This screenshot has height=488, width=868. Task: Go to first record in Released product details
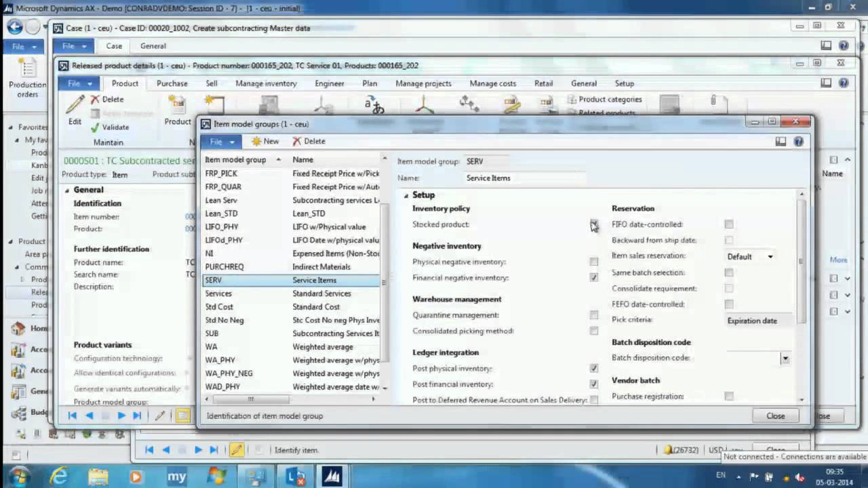pyautogui.click(x=73, y=415)
